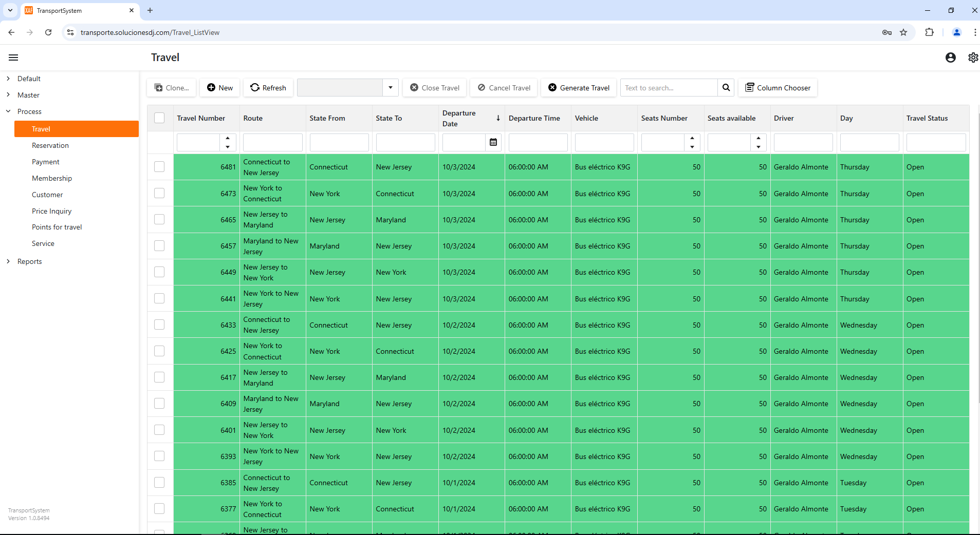
Task: Increment the Travel Number filter value
Action: [x=228, y=138]
